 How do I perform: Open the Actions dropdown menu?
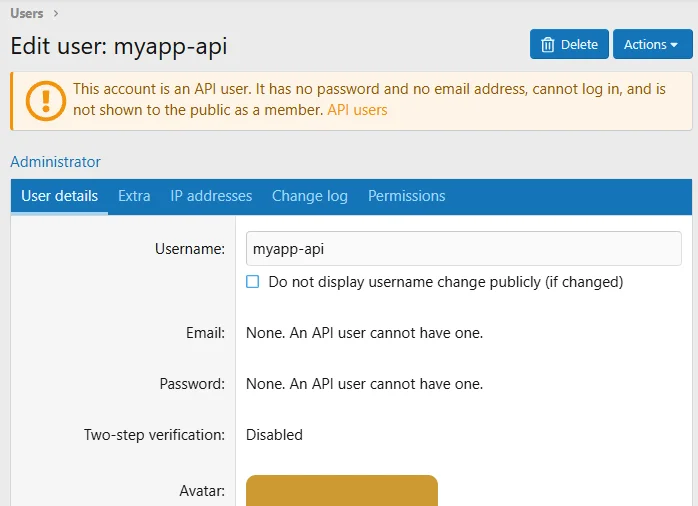tap(653, 44)
